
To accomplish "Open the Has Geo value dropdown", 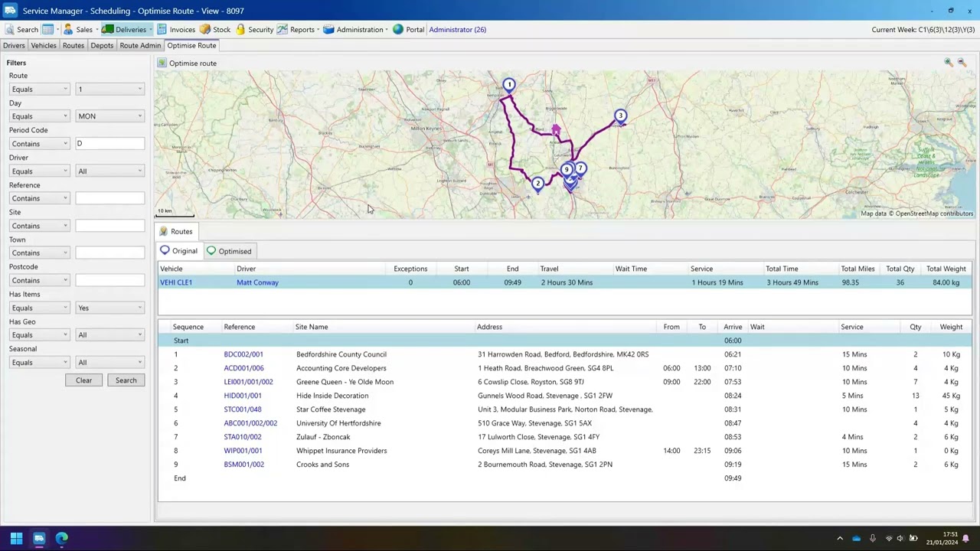I will (109, 335).
